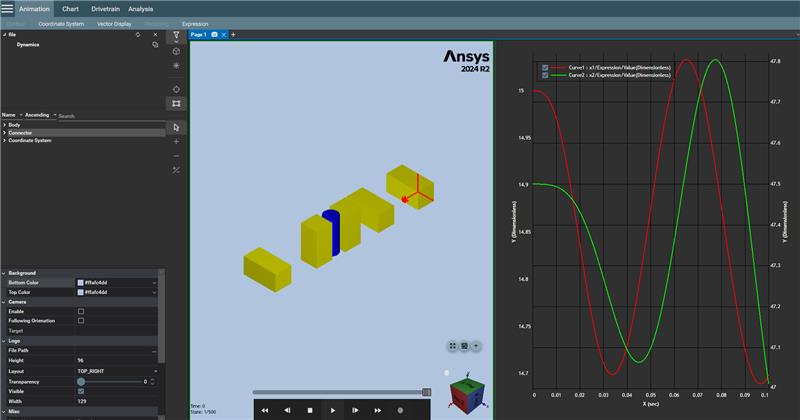
Task: Open the Drivetrain tab
Action: coord(104,8)
